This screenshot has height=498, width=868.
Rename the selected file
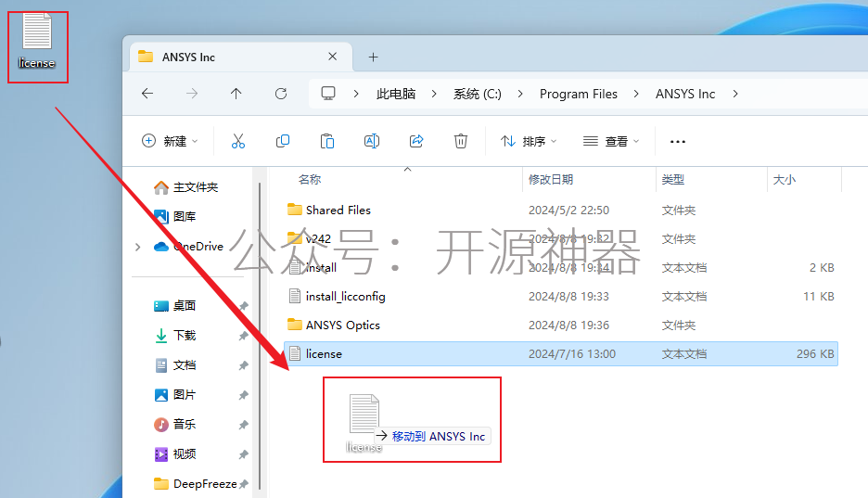[372, 141]
